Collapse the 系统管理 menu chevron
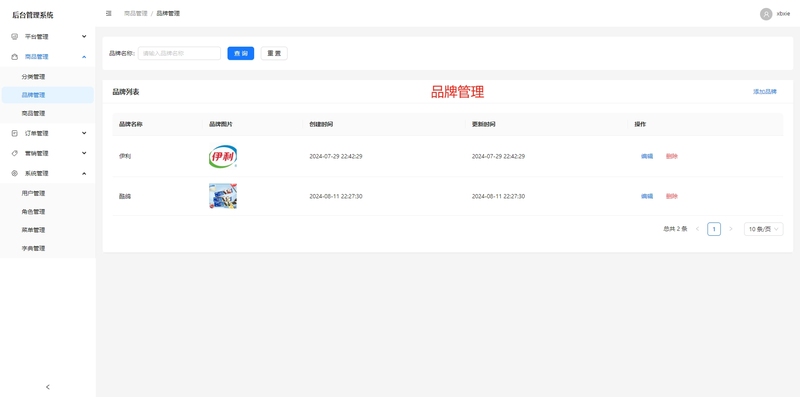 pos(84,173)
